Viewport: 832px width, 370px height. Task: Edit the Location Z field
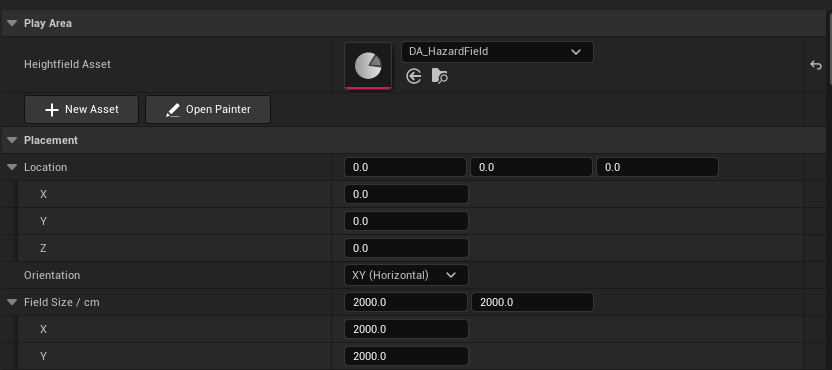pos(406,248)
